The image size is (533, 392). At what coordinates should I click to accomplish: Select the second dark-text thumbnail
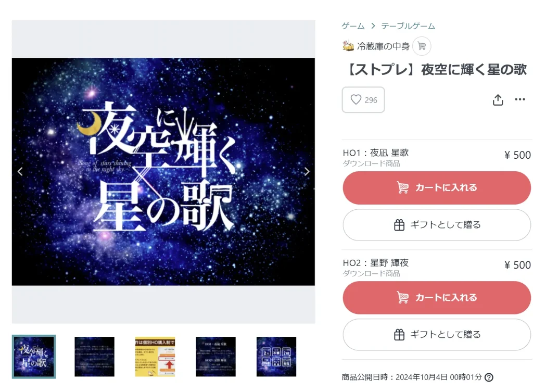95,357
